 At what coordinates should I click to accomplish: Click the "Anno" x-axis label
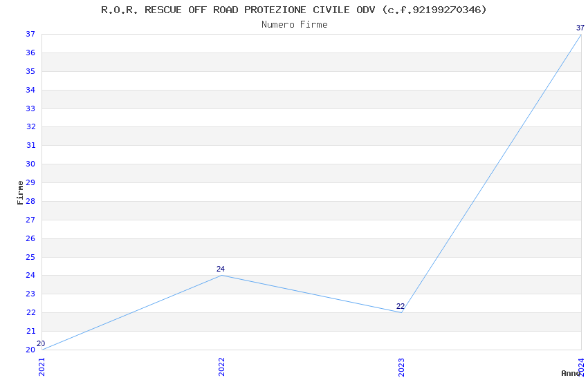click(570, 373)
